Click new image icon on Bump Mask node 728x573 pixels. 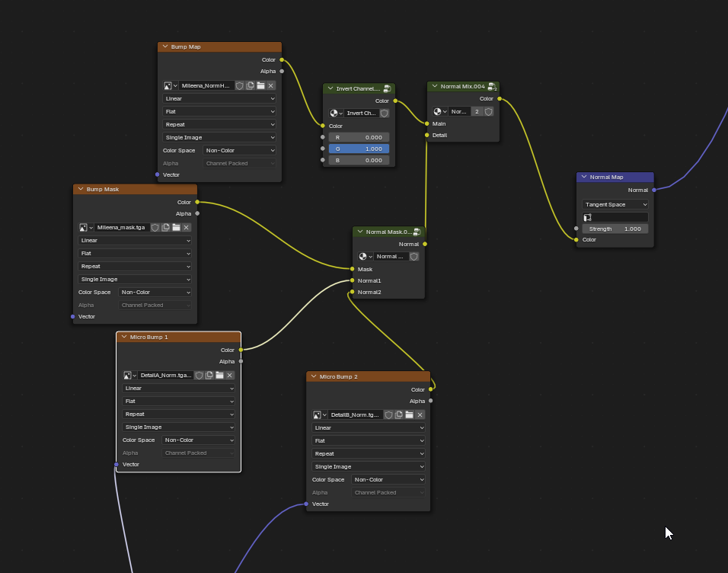pos(166,227)
